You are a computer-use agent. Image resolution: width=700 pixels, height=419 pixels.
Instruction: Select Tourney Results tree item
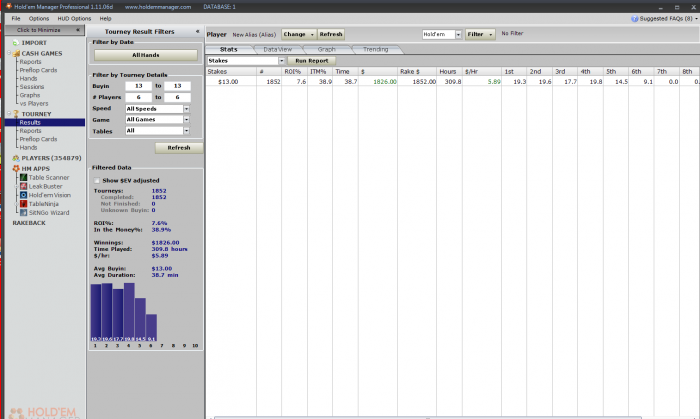pos(45,122)
